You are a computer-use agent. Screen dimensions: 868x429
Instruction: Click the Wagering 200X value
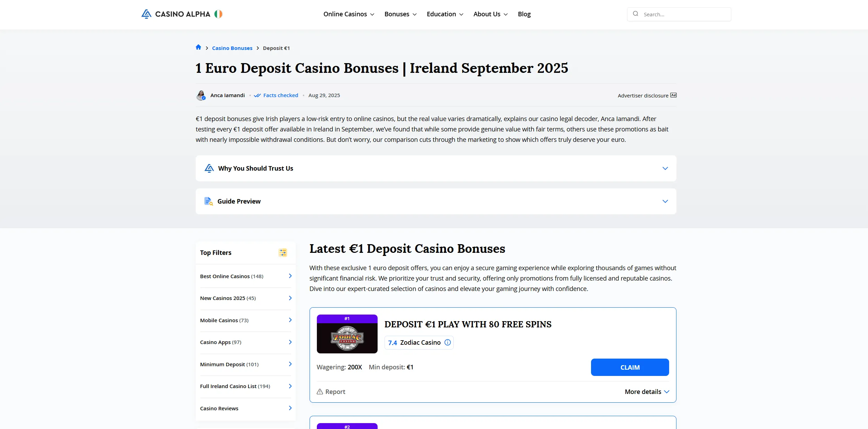pos(355,367)
